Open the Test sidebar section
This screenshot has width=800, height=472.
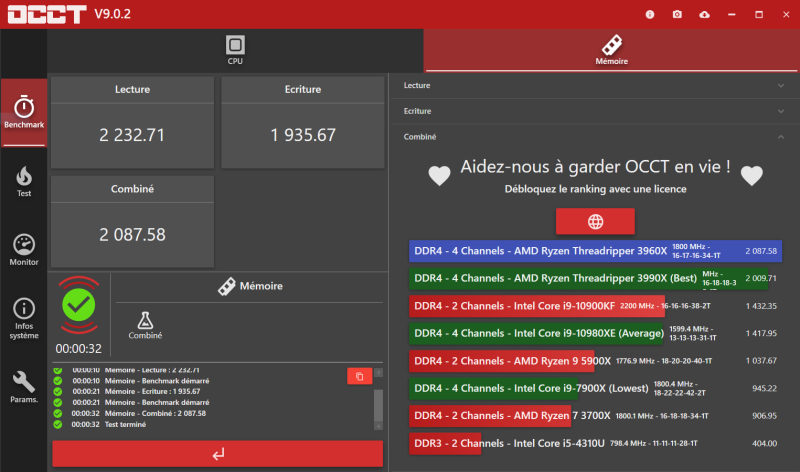[x=23, y=182]
